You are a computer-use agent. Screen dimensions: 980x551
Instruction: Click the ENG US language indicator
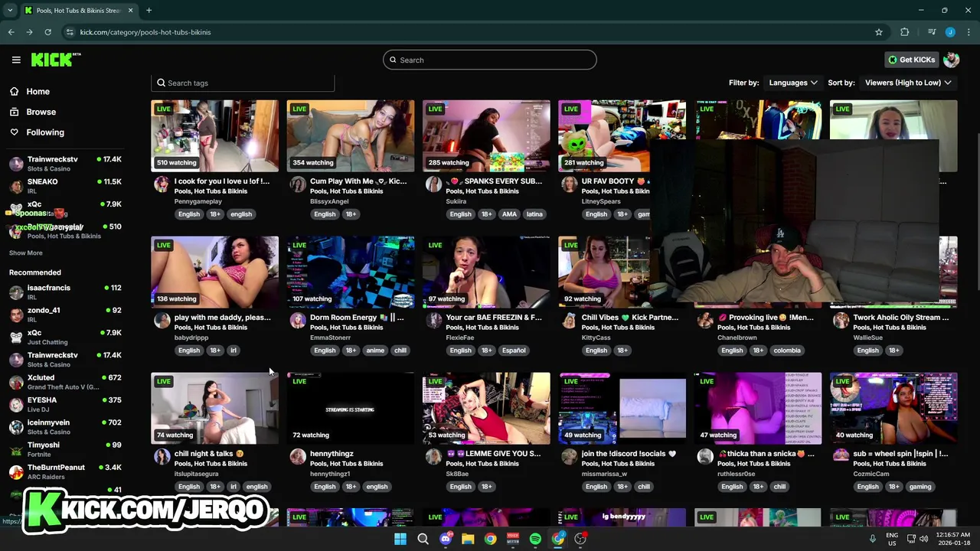point(892,539)
